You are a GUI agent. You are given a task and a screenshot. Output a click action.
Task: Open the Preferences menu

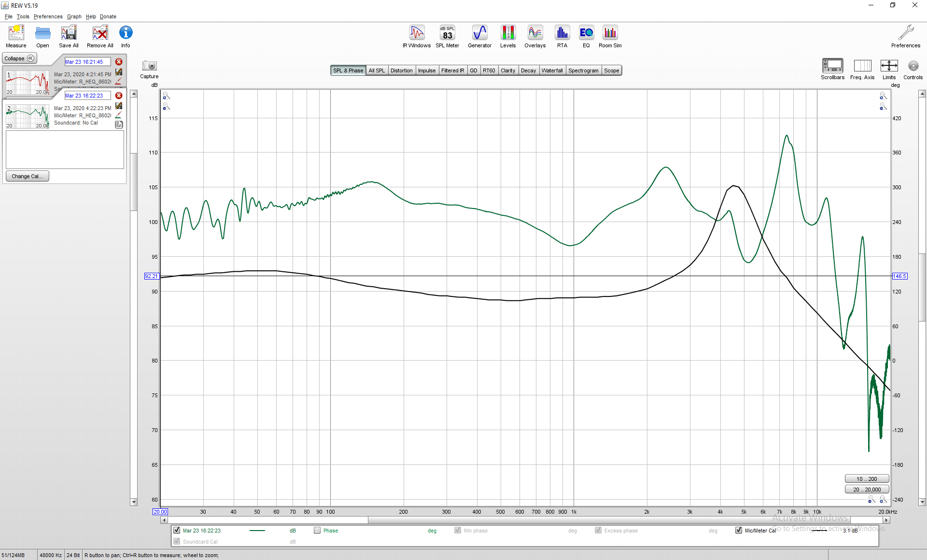click(x=48, y=16)
